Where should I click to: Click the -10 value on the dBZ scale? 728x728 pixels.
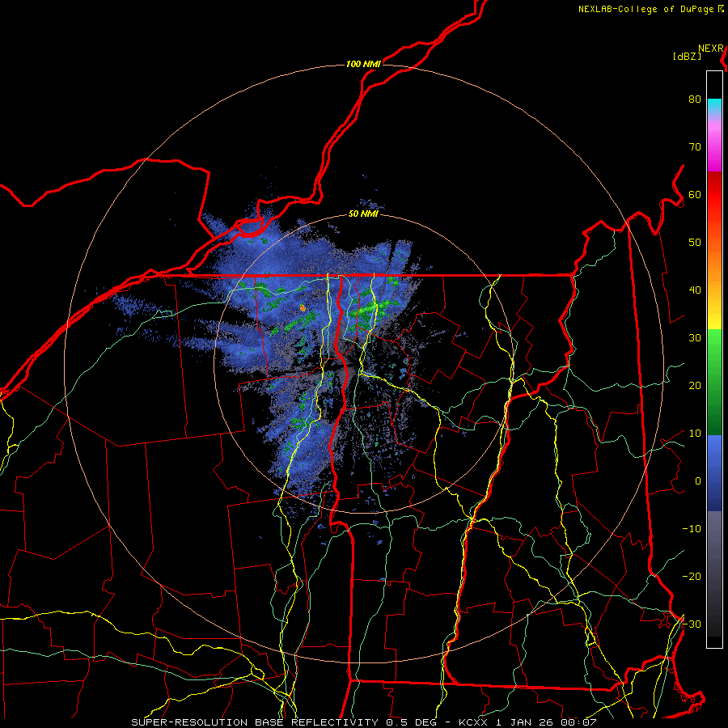tap(692, 529)
